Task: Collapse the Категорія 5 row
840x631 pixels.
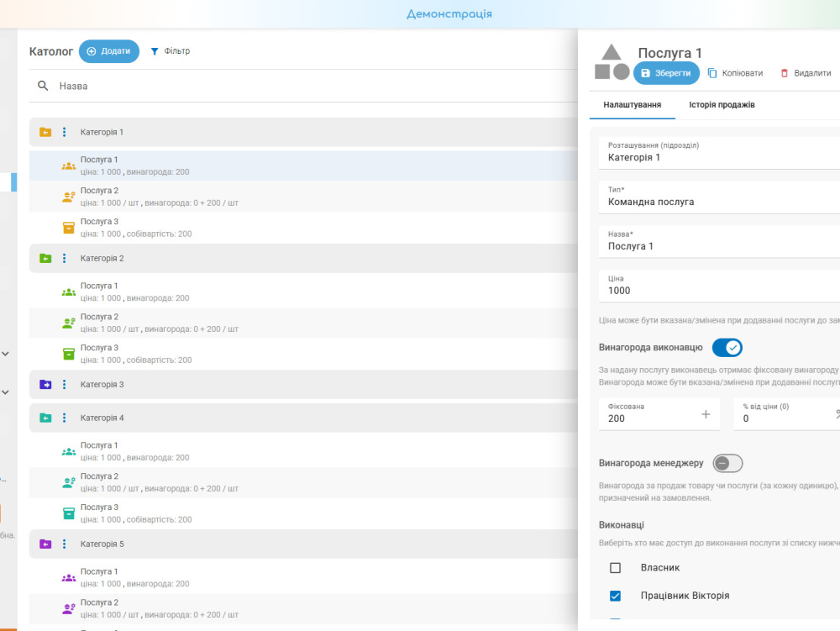Action: 303,544
